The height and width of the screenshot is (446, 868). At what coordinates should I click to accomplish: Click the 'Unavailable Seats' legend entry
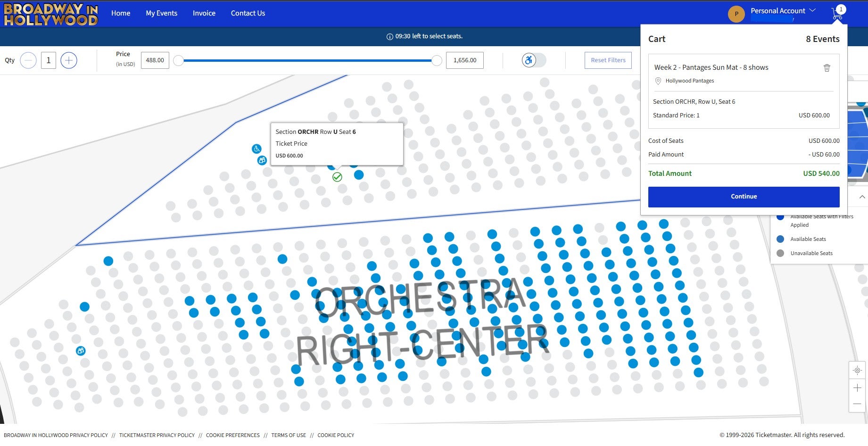click(x=811, y=253)
